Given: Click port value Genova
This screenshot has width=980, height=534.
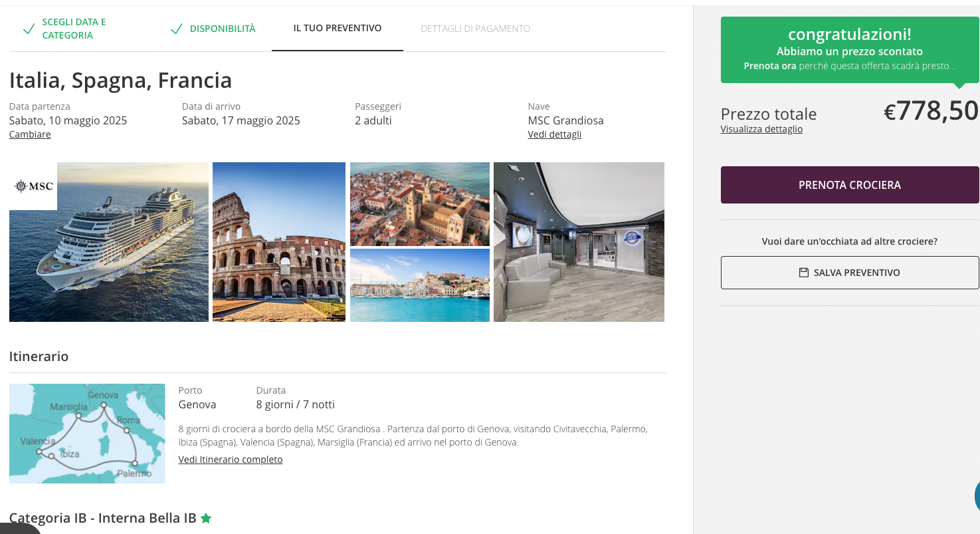Looking at the screenshot, I should (x=197, y=404).
